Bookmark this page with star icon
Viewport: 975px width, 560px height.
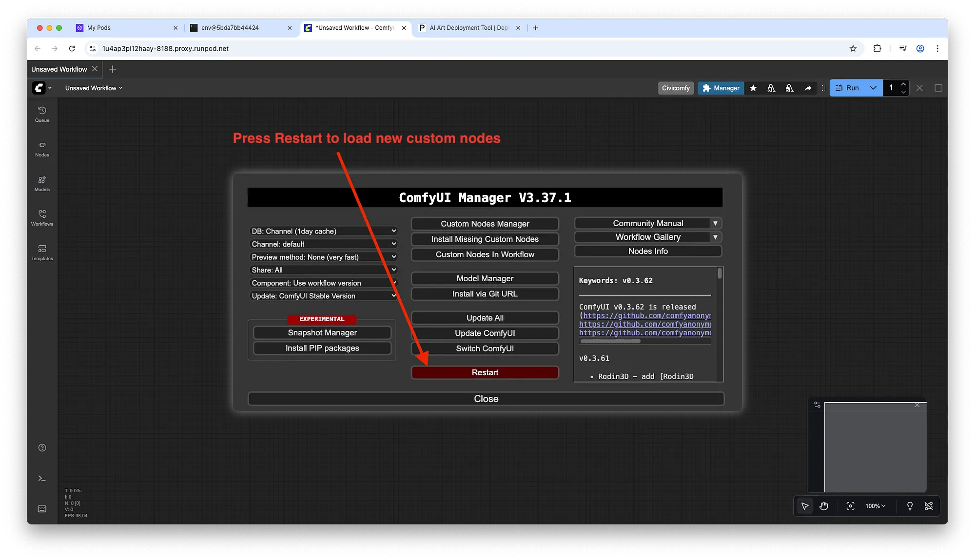coord(853,48)
